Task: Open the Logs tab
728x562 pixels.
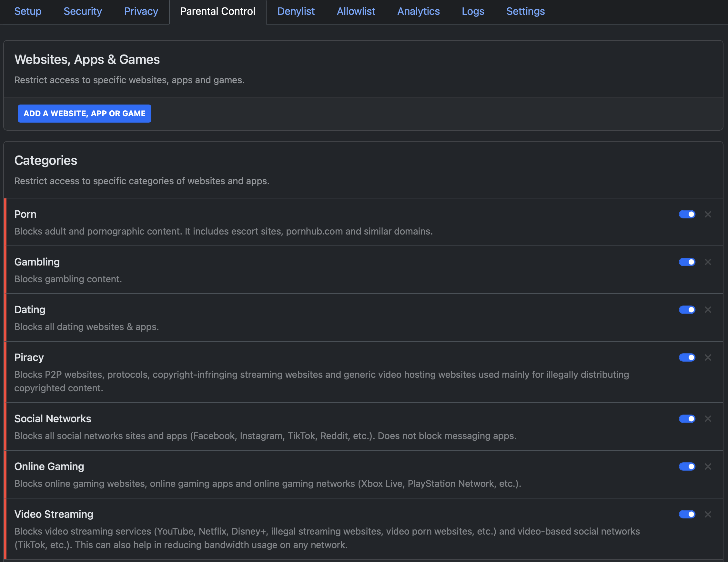Action: pos(473,11)
